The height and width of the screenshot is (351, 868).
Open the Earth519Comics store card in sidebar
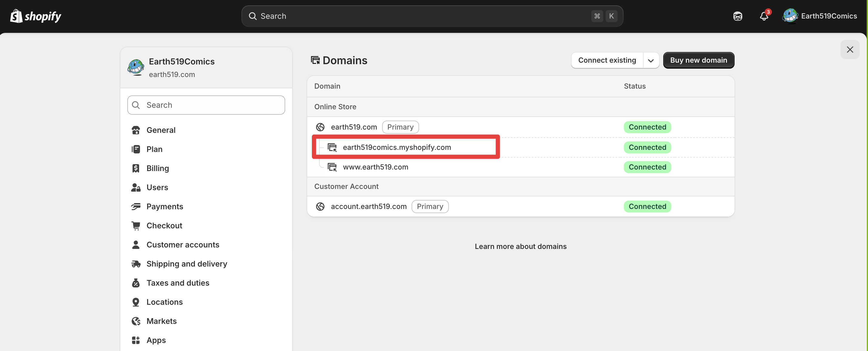click(x=206, y=68)
